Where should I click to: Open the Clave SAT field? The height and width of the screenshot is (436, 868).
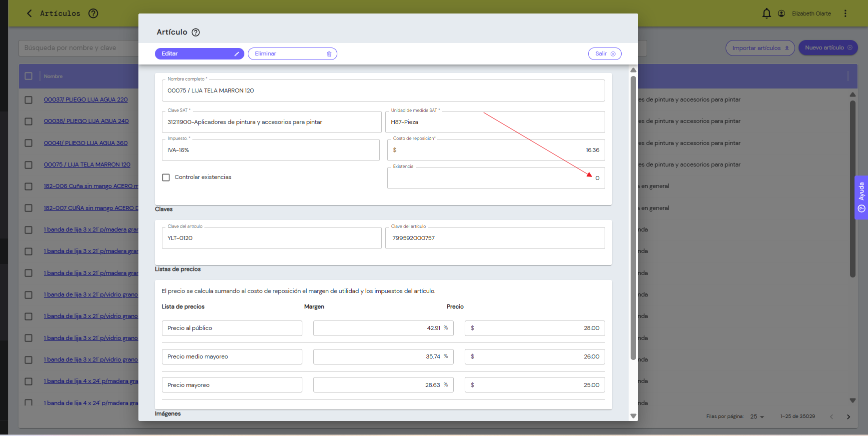tap(271, 122)
